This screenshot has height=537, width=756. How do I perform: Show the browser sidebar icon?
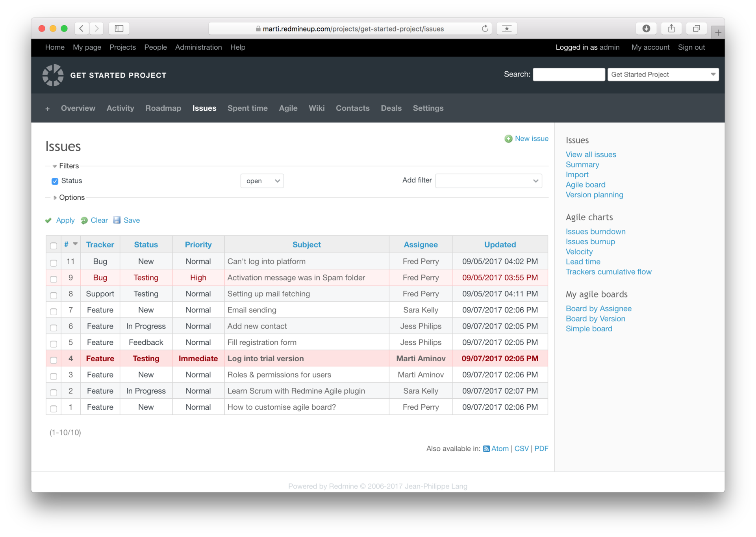point(119,28)
